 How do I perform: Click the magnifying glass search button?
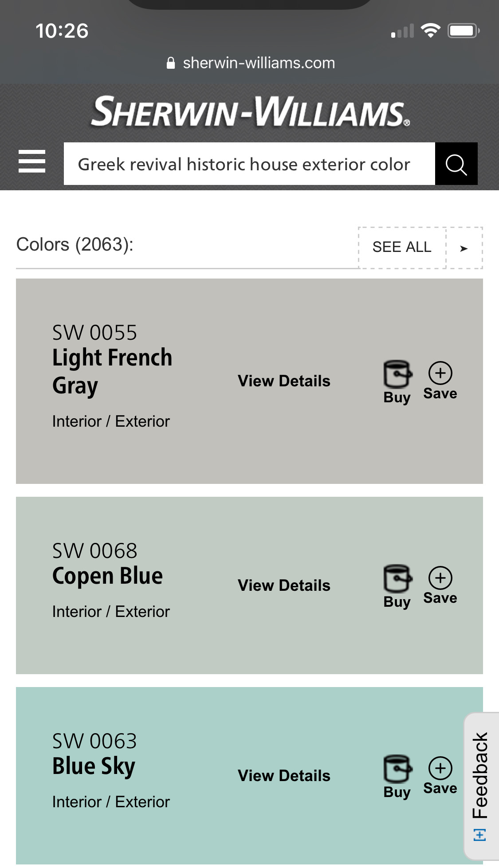pyautogui.click(x=456, y=164)
